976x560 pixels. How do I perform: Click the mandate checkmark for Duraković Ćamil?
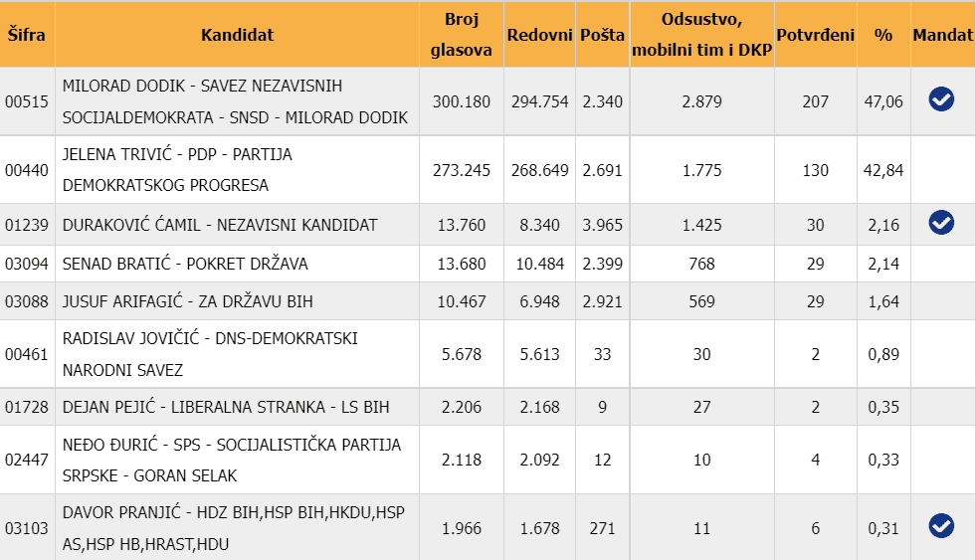pyautogui.click(x=940, y=223)
